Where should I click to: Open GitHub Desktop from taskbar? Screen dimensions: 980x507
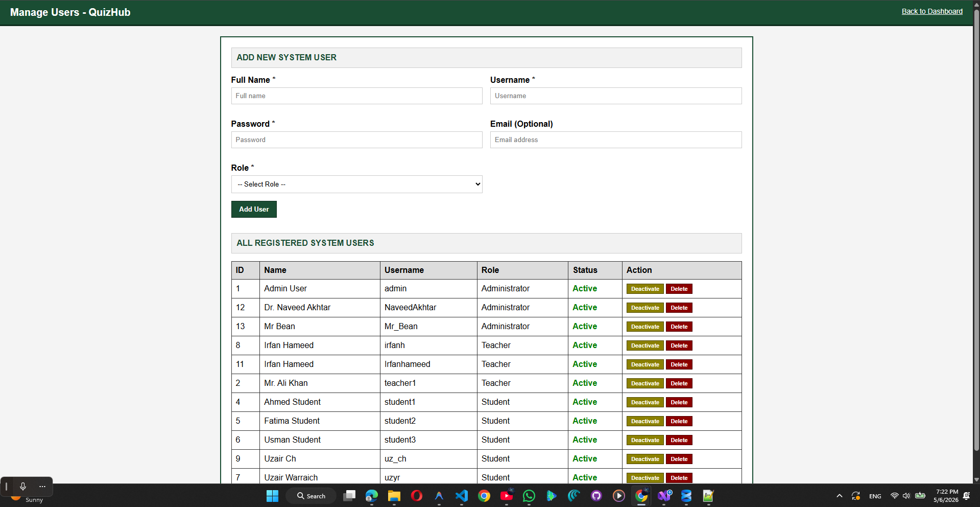pos(596,496)
